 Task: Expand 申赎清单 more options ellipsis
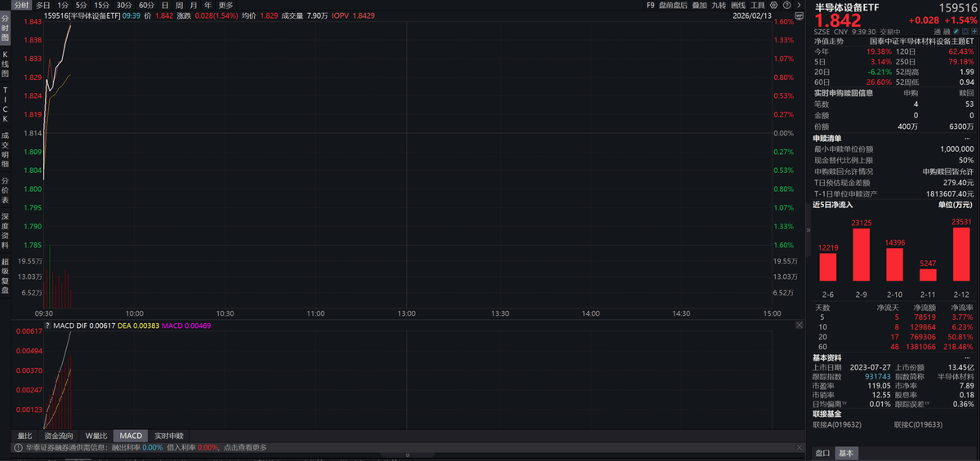click(x=968, y=139)
